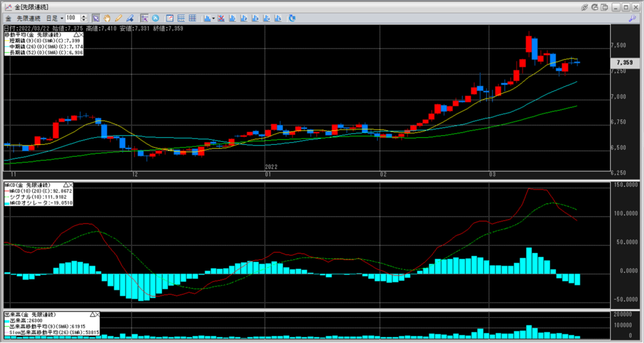644x343 pixels.
Task: Click the circular blue scroll-up icon
Action: pos(157,18)
